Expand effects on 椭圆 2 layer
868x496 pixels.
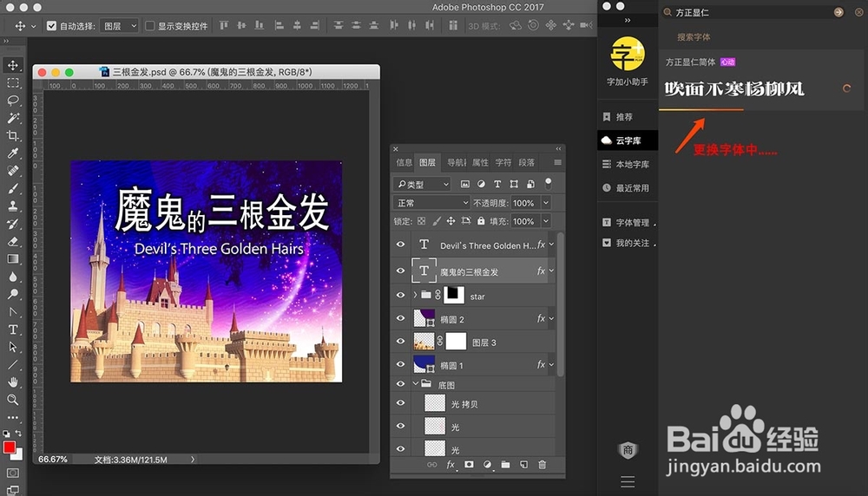551,318
